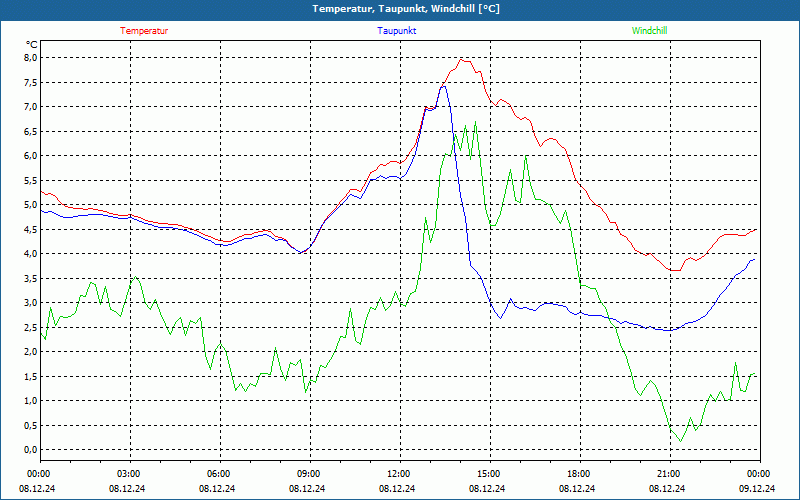The height and width of the screenshot is (500, 800).
Task: Click the '5,5' y-axis value
Action: [32, 180]
